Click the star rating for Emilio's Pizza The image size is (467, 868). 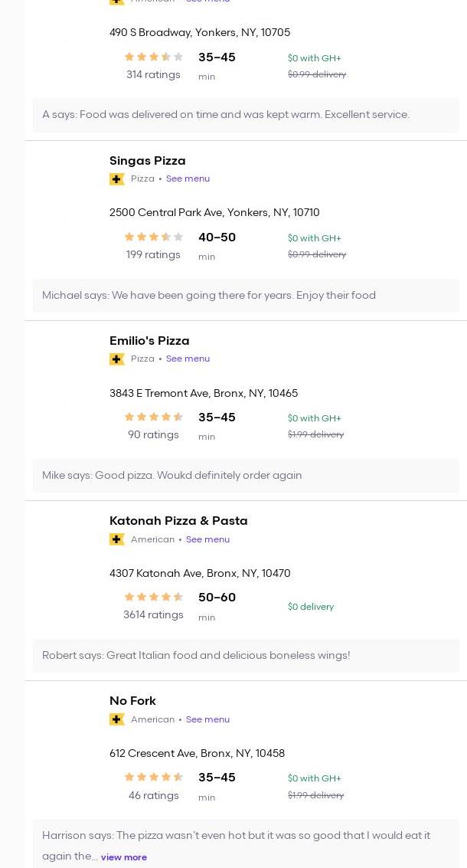click(x=153, y=417)
